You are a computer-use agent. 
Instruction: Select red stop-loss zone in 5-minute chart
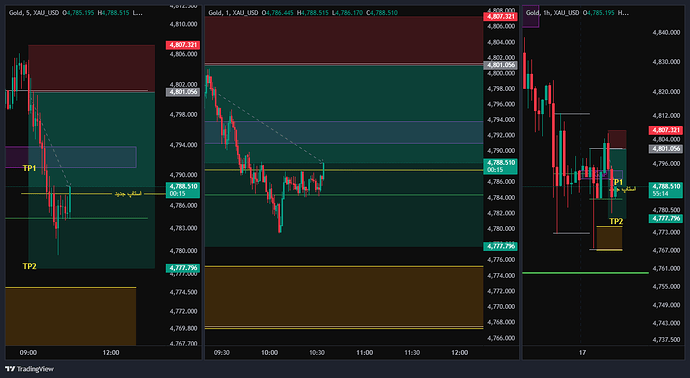(92, 68)
